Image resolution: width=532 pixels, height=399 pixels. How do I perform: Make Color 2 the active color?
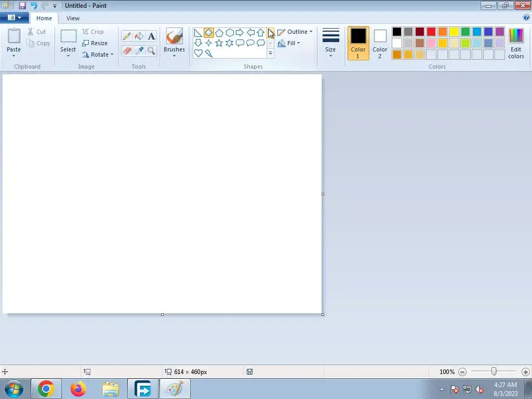point(380,43)
